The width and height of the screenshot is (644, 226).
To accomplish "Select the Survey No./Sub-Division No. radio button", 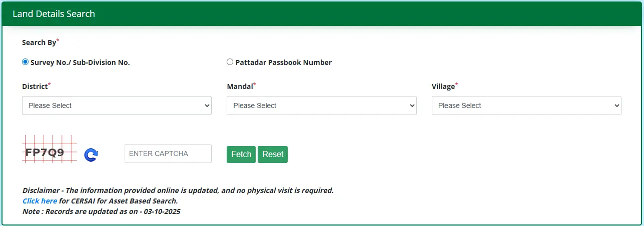I will click(26, 62).
